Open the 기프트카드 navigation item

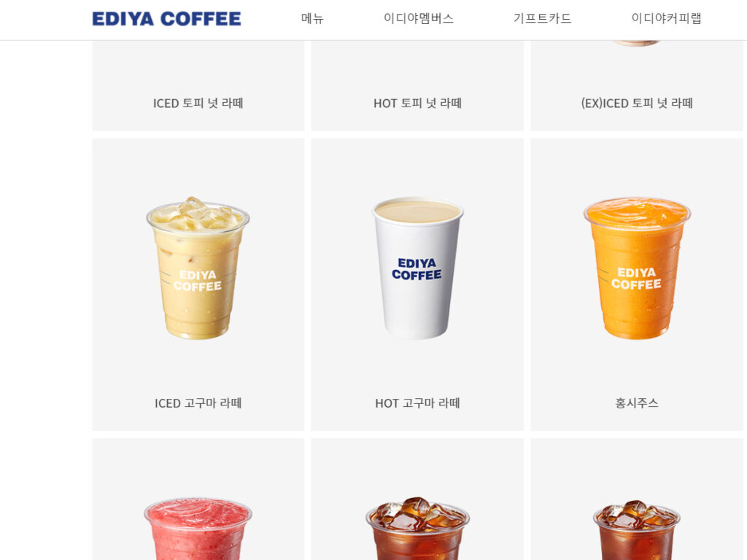coord(542,18)
